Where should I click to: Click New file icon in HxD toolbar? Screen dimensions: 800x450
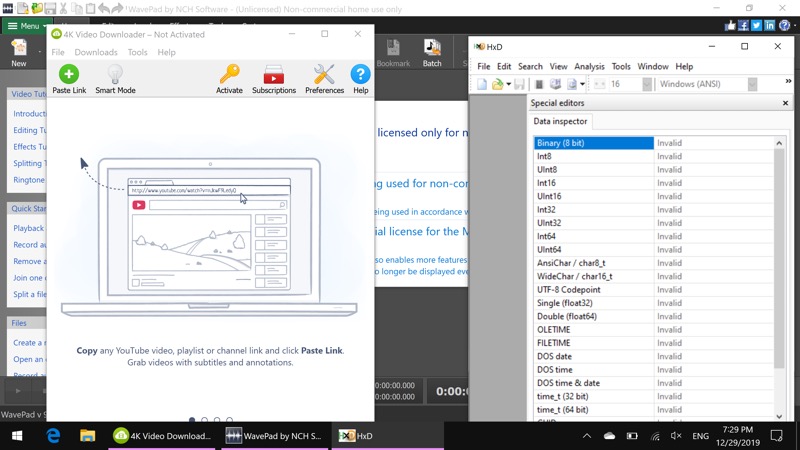(482, 84)
